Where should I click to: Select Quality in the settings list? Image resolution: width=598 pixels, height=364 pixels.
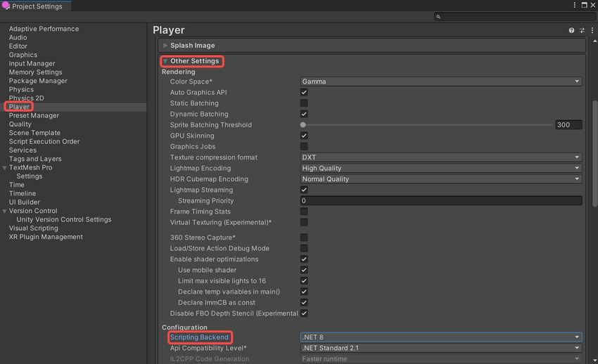pos(20,124)
